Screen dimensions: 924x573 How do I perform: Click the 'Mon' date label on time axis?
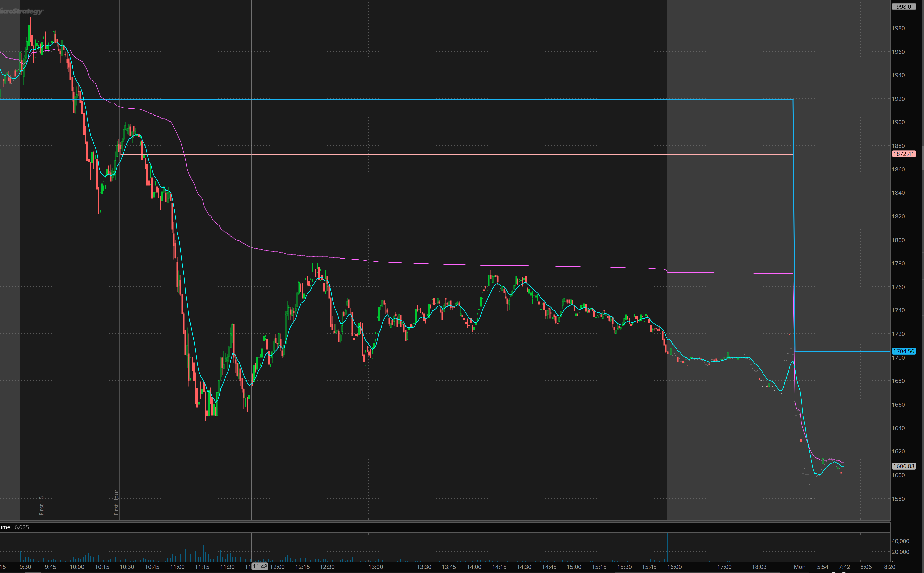coord(799,567)
